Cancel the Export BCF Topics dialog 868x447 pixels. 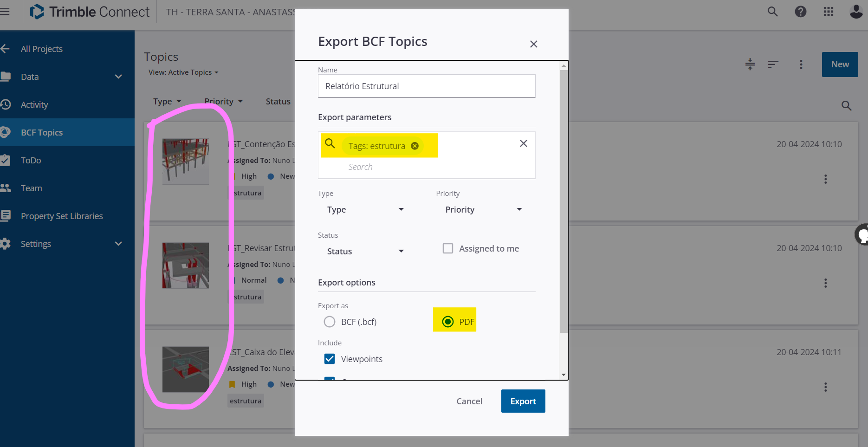coord(469,401)
